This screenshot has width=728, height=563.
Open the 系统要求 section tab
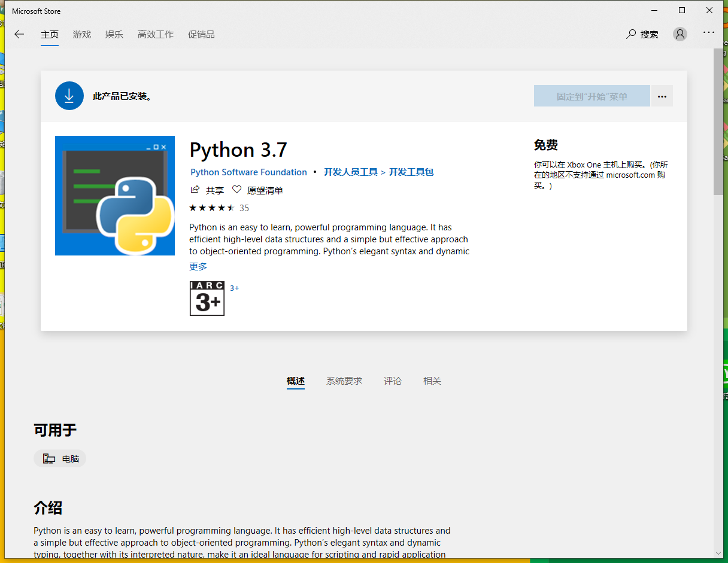pyautogui.click(x=344, y=381)
